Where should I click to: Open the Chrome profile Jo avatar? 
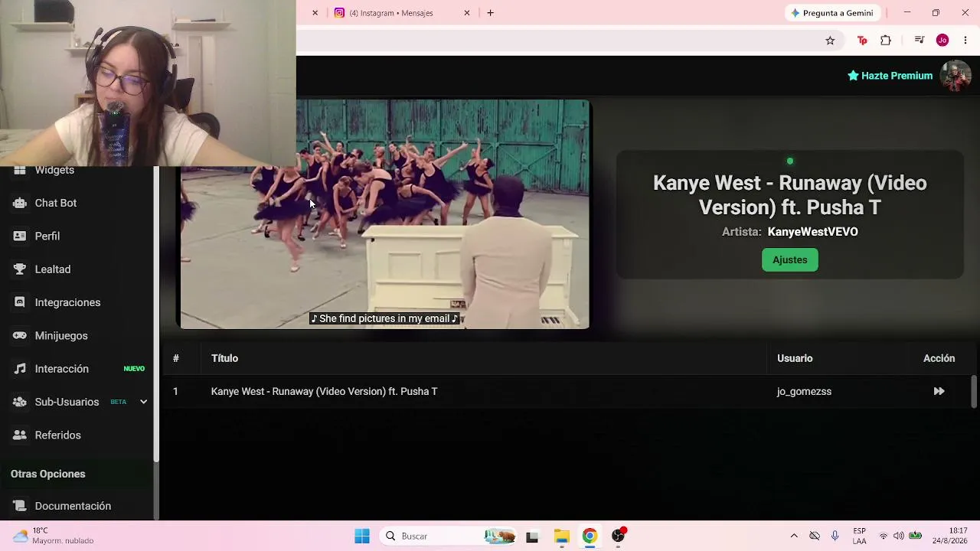click(x=942, y=41)
